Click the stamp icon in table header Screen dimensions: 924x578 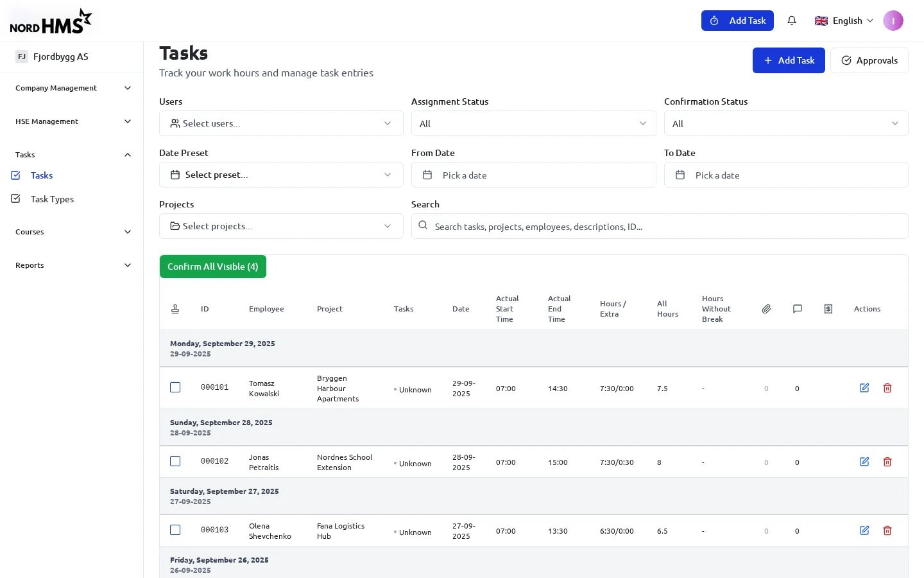coord(175,309)
